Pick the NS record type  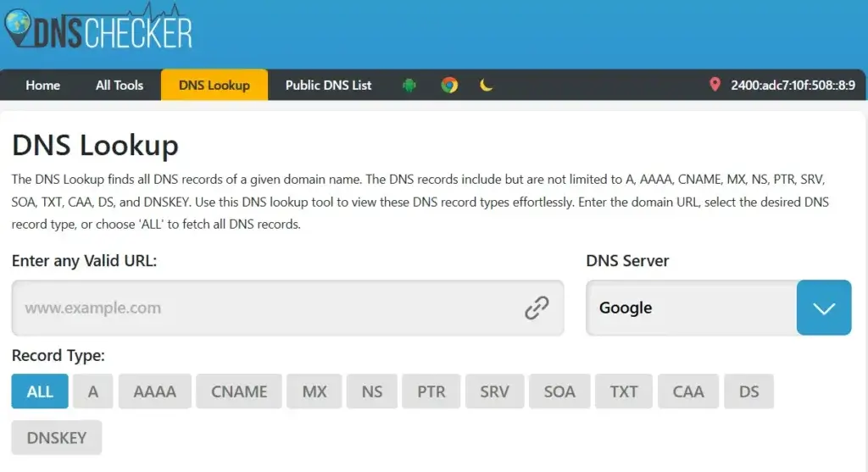tap(372, 391)
